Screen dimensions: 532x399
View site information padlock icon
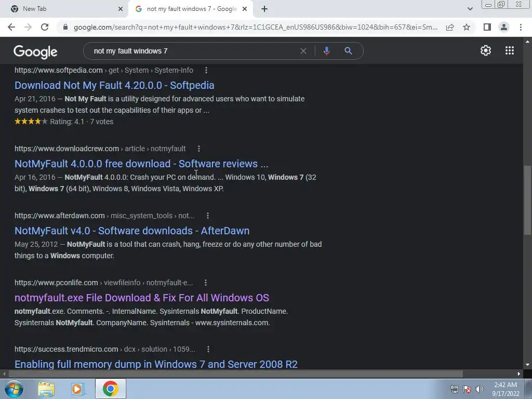pos(65,27)
